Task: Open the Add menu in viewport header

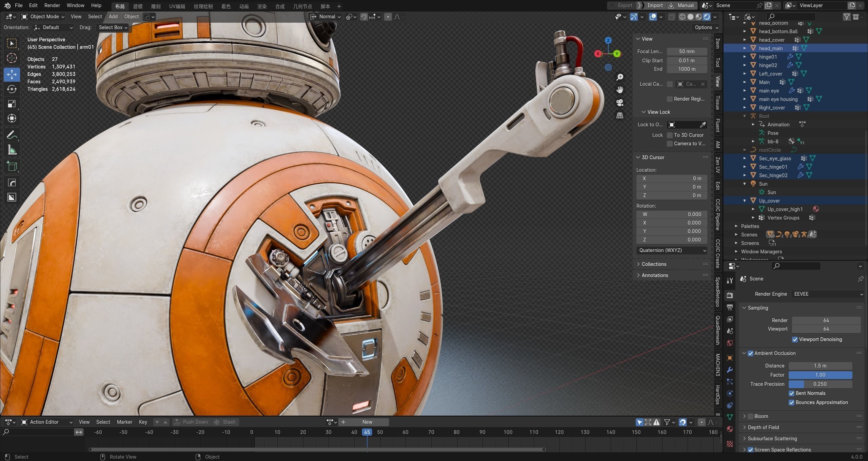Action: [x=113, y=17]
